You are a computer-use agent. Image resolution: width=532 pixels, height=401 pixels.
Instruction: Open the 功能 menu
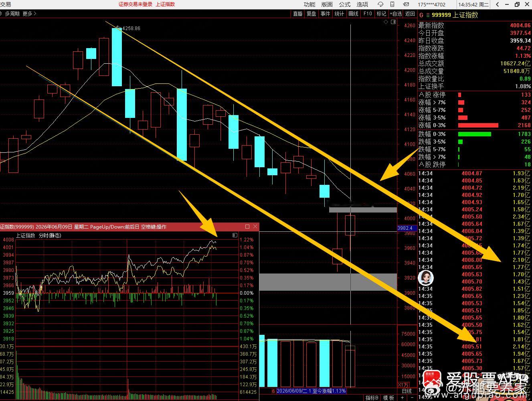(x=309, y=4)
